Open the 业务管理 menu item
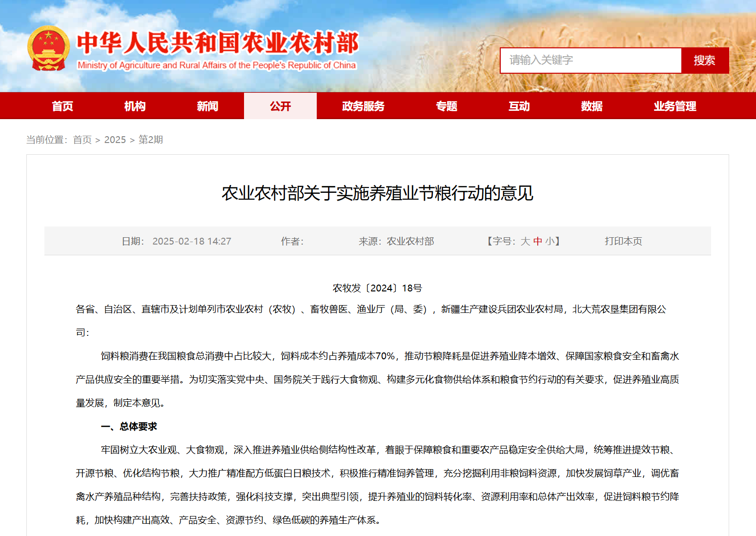This screenshot has height=536, width=756. 674,106
